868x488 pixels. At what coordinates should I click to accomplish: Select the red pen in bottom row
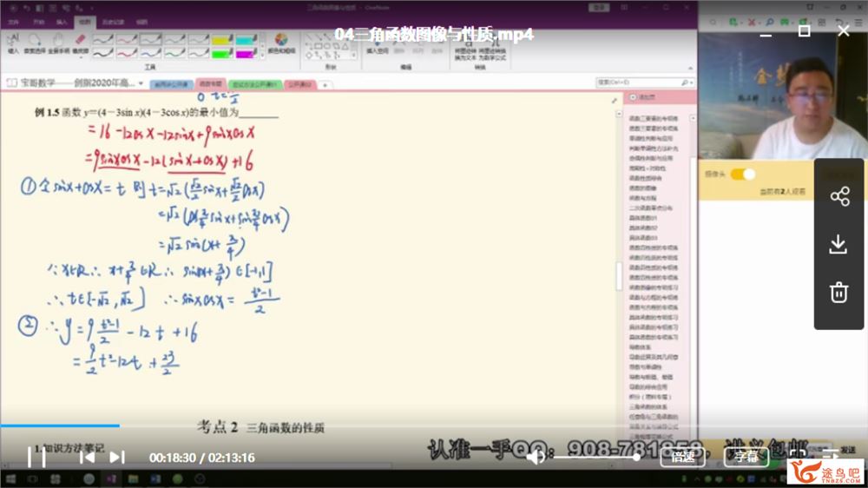(127, 53)
